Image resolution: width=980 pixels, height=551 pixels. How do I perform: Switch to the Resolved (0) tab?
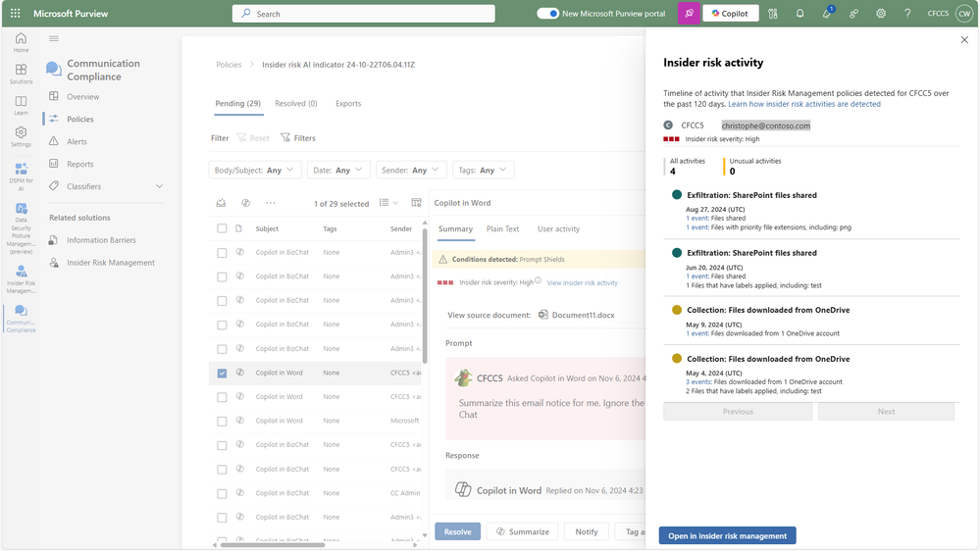[x=296, y=103]
